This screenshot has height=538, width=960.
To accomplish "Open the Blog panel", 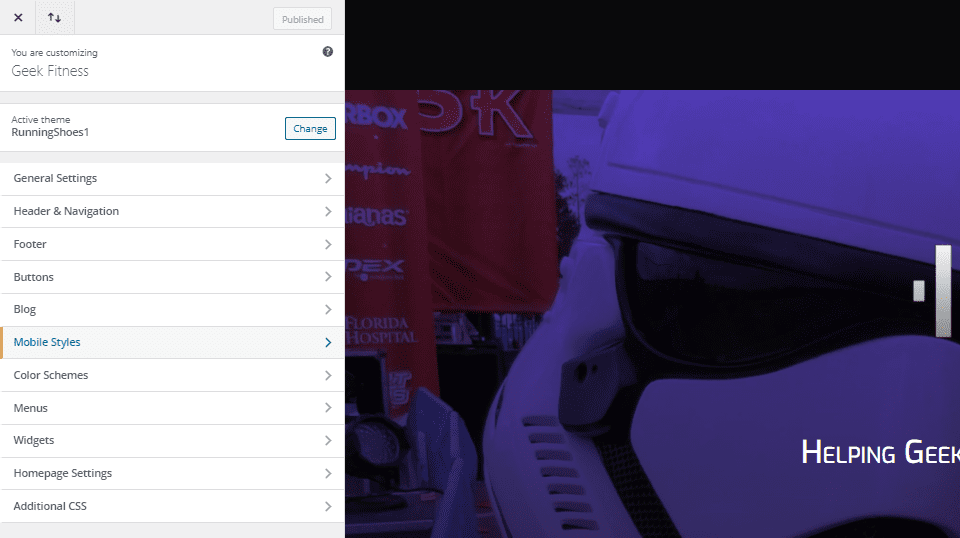I will pos(172,310).
